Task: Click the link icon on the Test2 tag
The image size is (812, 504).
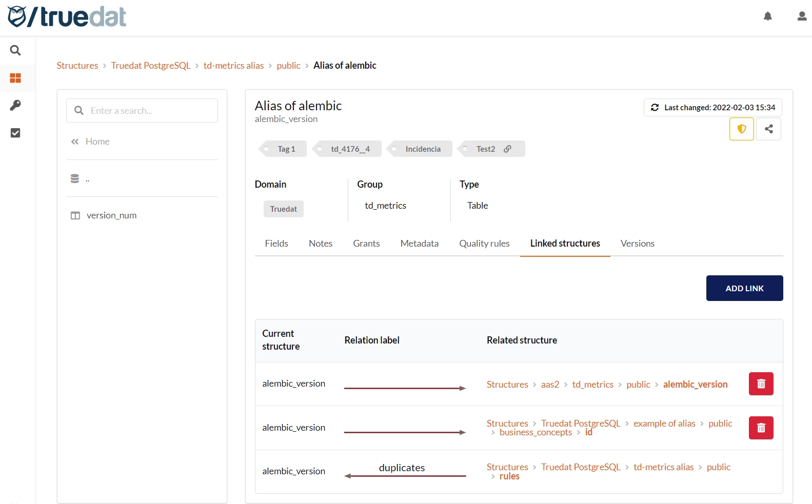Action: coord(507,149)
